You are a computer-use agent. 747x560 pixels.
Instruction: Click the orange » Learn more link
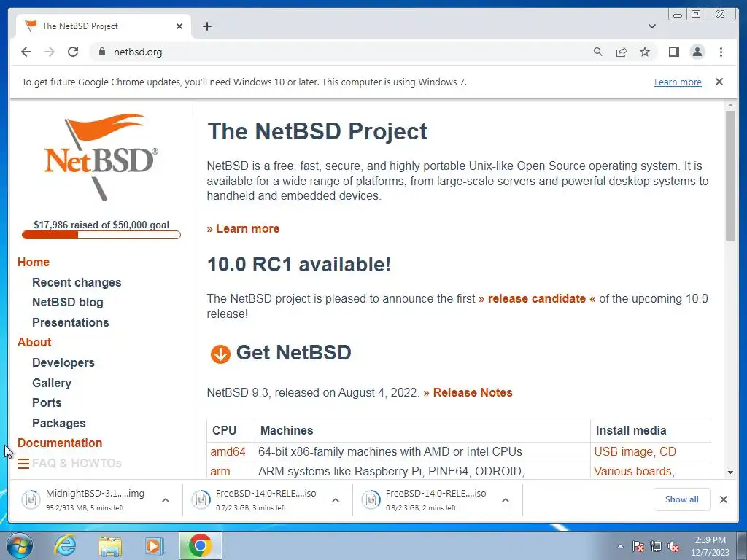tap(243, 228)
